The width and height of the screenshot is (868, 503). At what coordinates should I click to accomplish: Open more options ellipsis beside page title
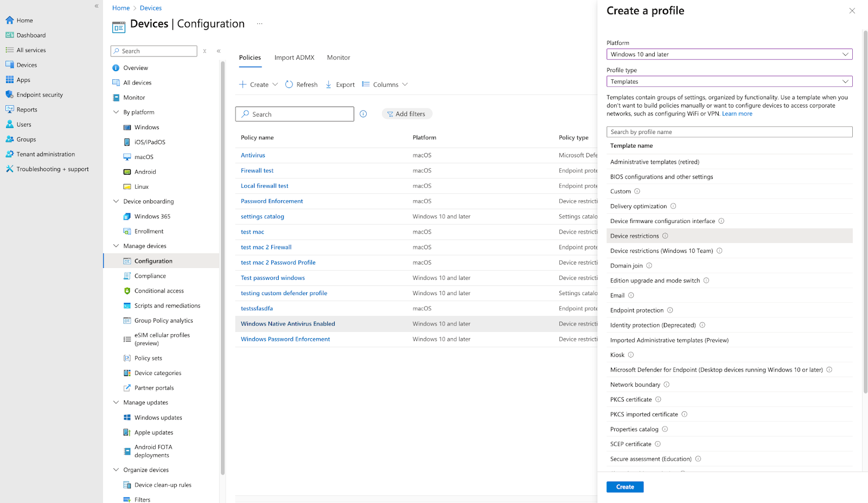point(260,24)
